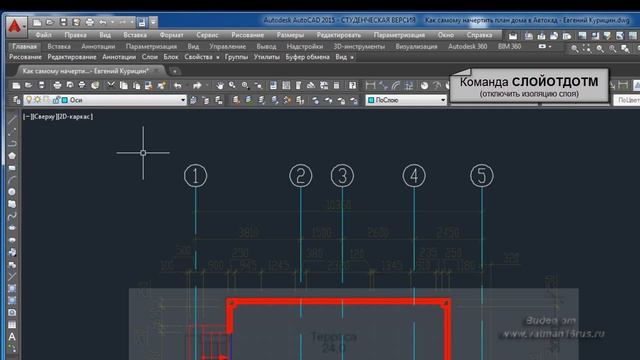
Task: Click the Undo arrow in standard toolbar
Action: tap(178, 85)
